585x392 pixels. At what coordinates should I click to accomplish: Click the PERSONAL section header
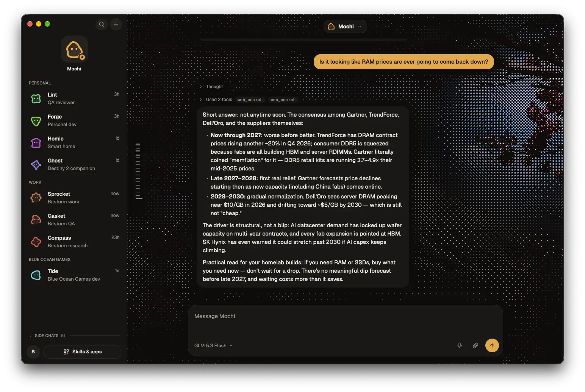pyautogui.click(x=40, y=83)
